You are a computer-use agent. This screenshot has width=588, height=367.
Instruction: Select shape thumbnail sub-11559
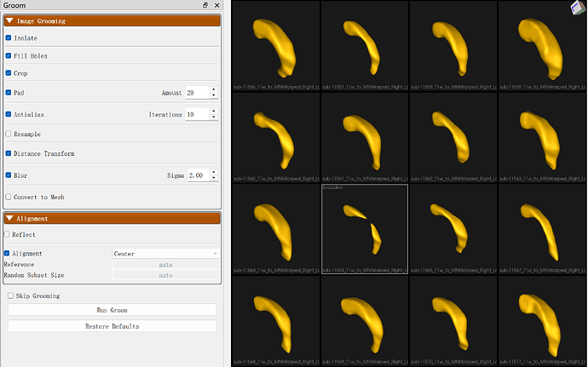[x=542, y=46]
